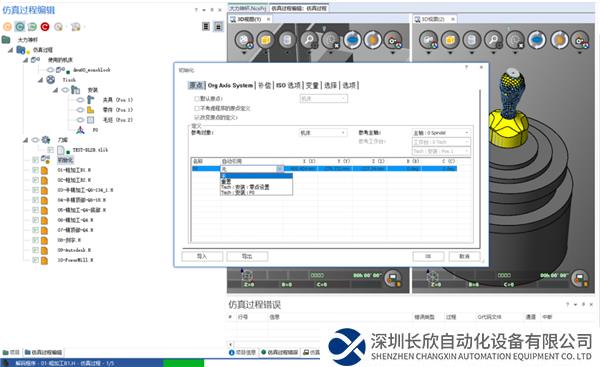Screen dimensions: 600x367
Task: Click the OK button in dialog
Action: (x=428, y=256)
